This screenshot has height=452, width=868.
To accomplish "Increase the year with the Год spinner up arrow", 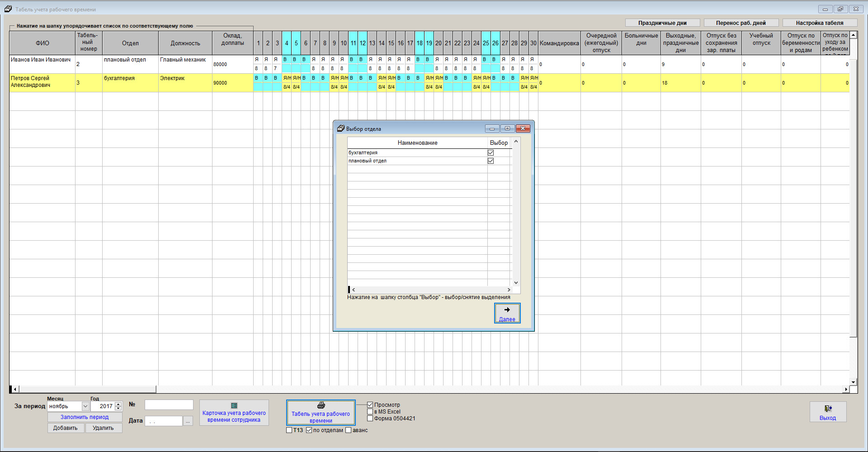I will pos(118,404).
